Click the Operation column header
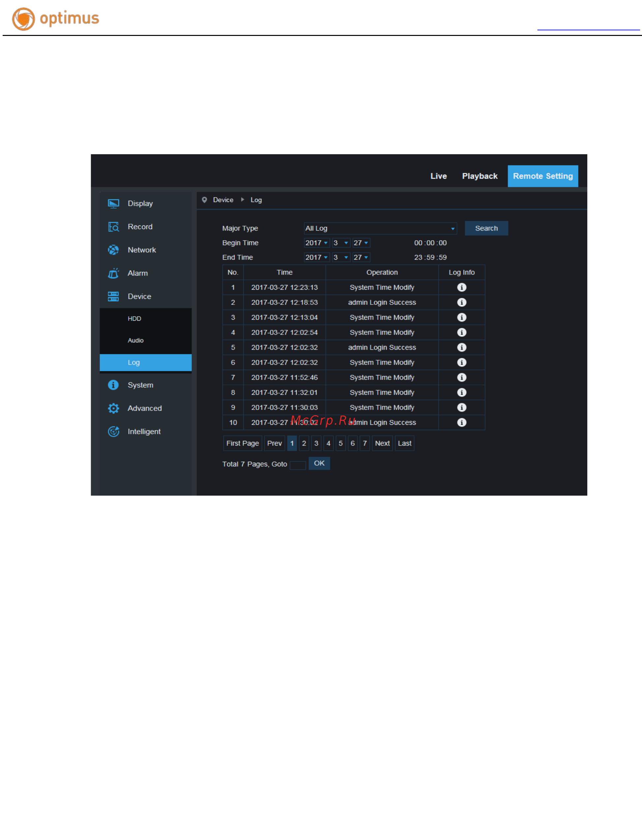 (x=382, y=272)
